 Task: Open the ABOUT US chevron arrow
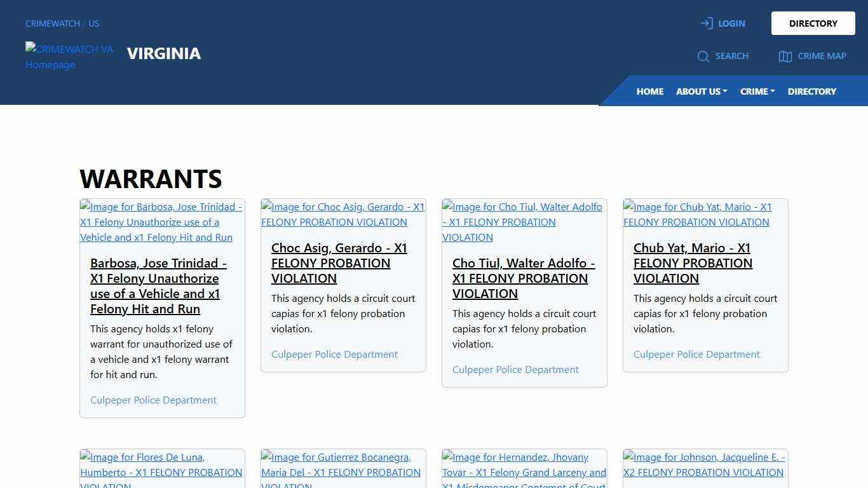point(726,91)
